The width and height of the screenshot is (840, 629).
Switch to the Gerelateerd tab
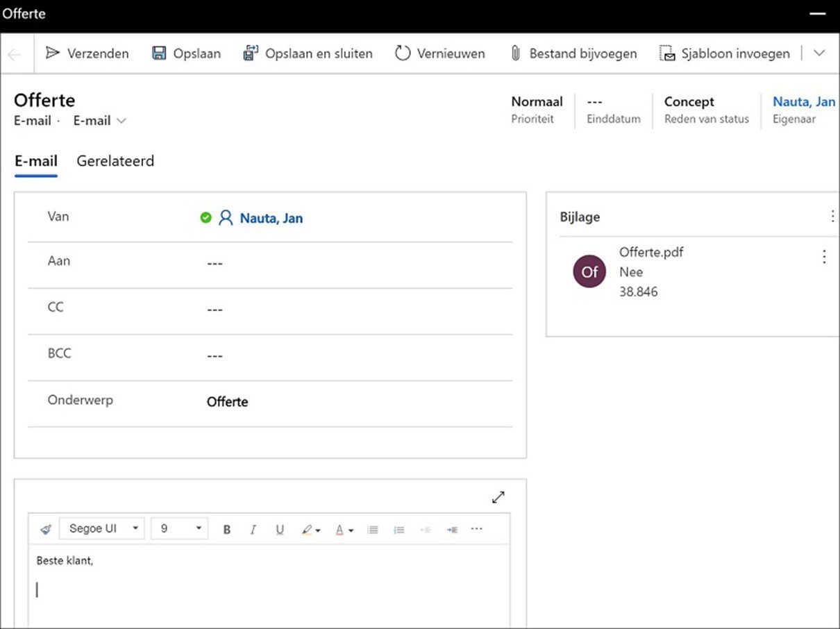click(115, 161)
